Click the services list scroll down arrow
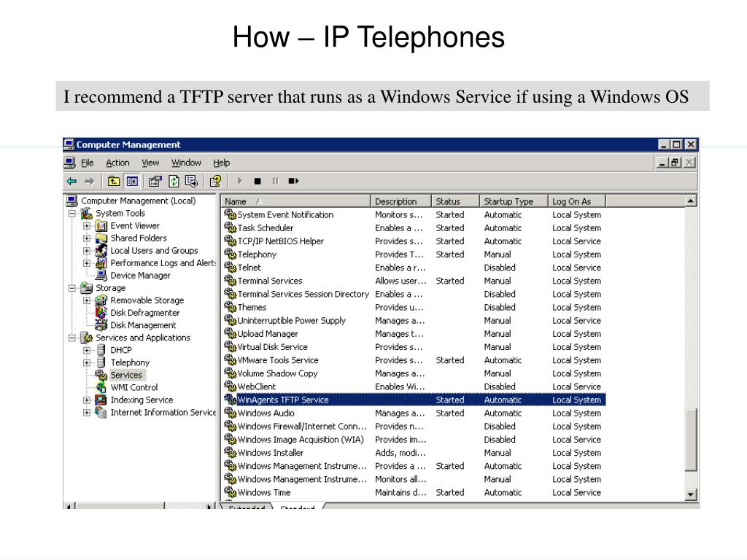Screen dimensions: 747x560 pos(691,495)
